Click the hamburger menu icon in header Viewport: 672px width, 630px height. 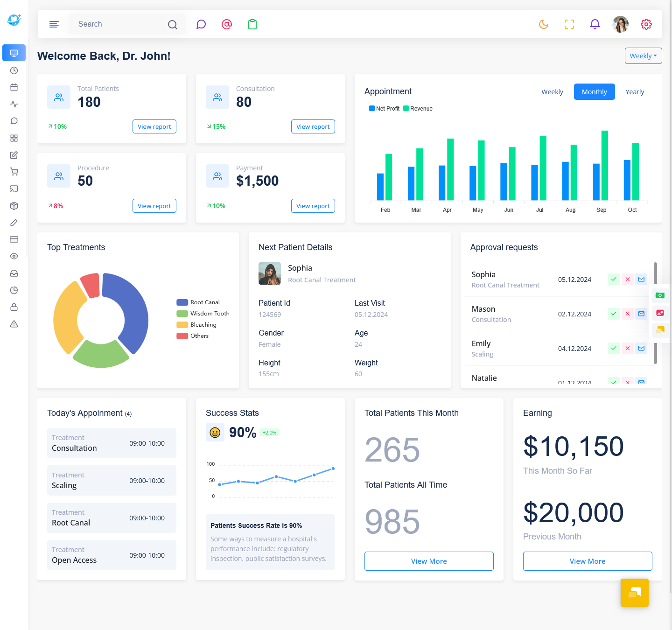pos(54,24)
